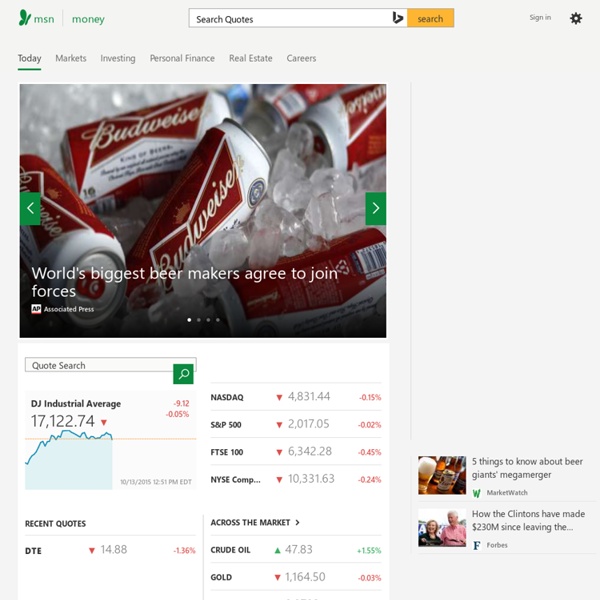This screenshot has height=600, width=600.
Task: Click the DTE price 14.88
Action: click(114, 550)
